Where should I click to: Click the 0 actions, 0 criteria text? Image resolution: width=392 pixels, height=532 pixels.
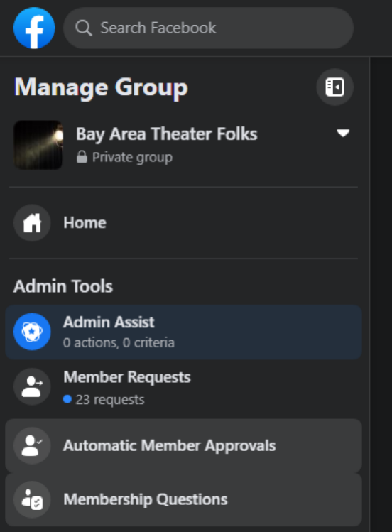tap(119, 342)
